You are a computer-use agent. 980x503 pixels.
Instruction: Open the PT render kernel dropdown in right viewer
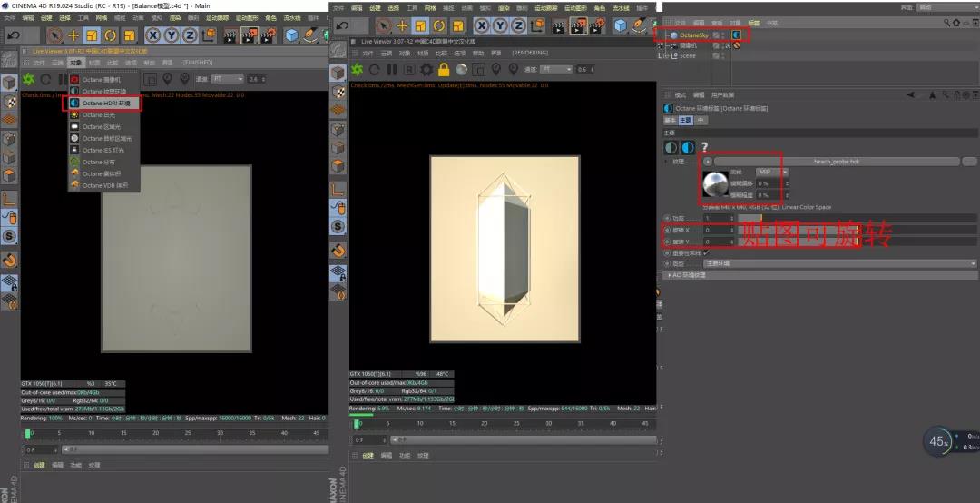556,69
